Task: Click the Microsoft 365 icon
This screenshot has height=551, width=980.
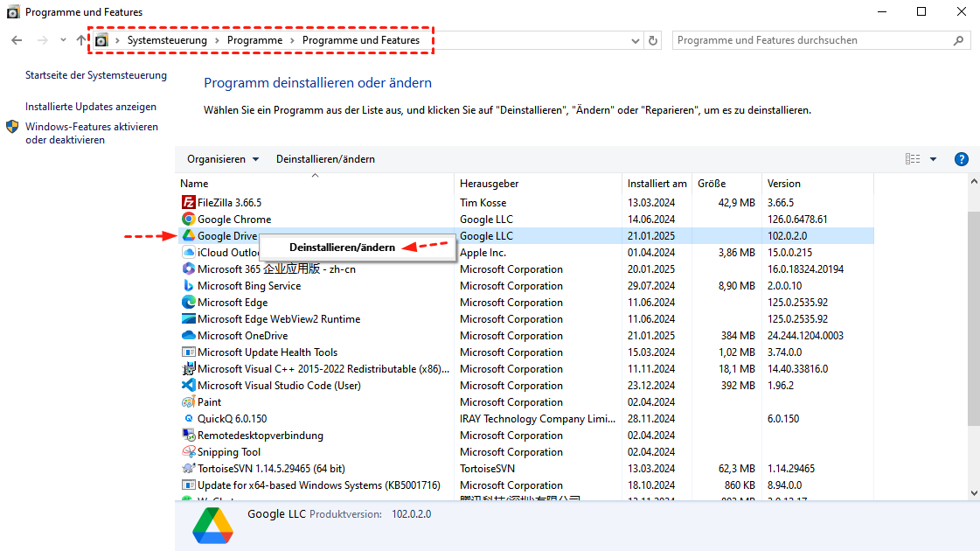Action: point(188,269)
